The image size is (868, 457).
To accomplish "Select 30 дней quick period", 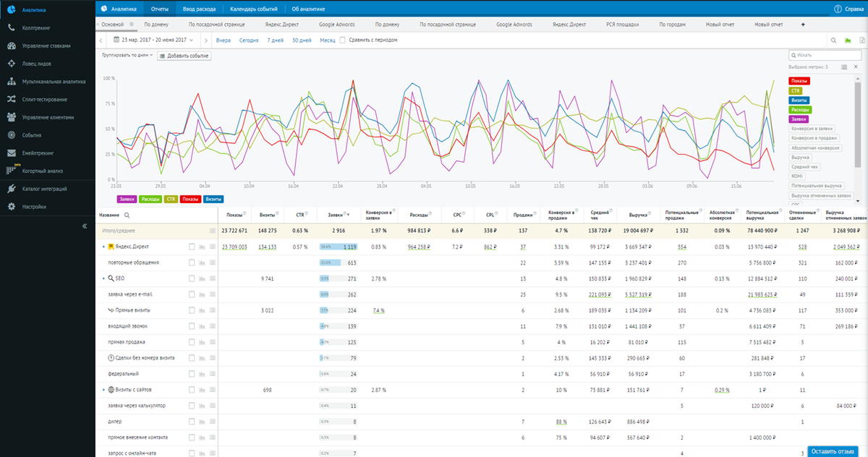I will (x=301, y=40).
